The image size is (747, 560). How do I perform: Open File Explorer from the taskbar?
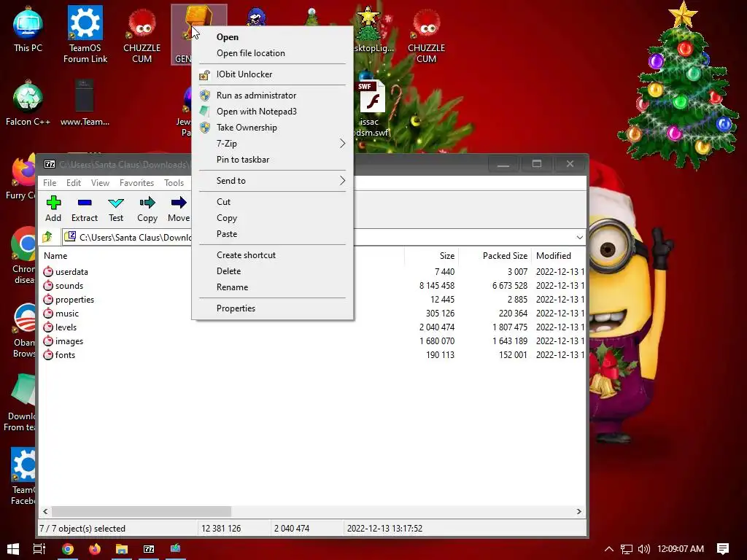[x=122, y=548]
